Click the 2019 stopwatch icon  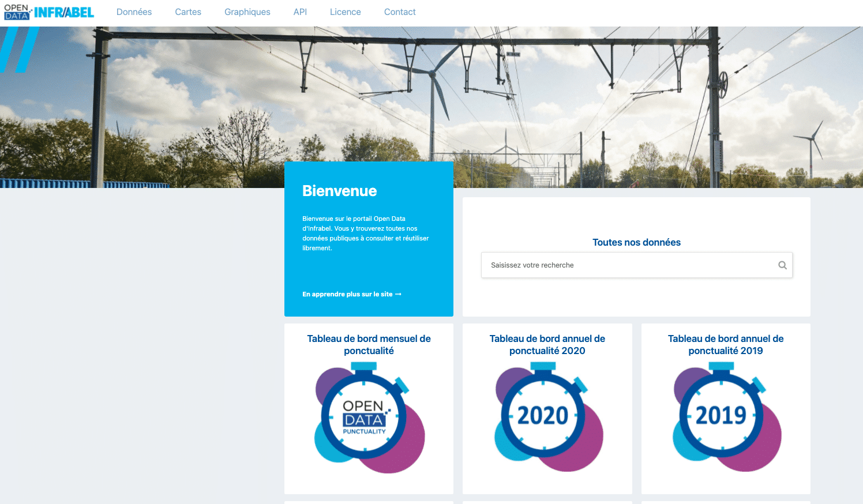pos(726,417)
